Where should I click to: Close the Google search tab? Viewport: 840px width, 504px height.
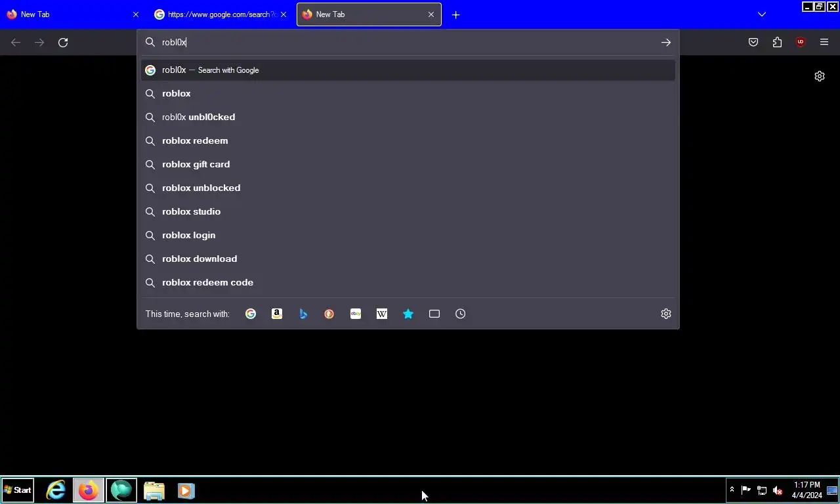283,14
